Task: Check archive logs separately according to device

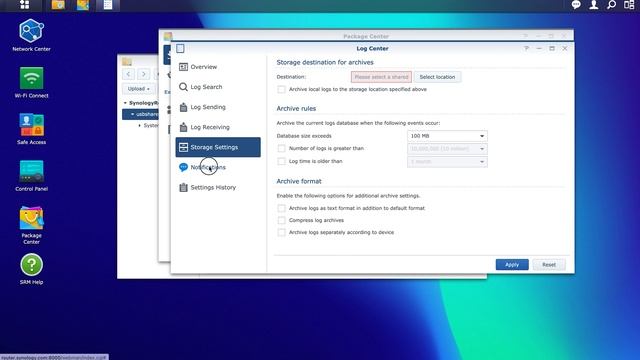Action: click(281, 232)
